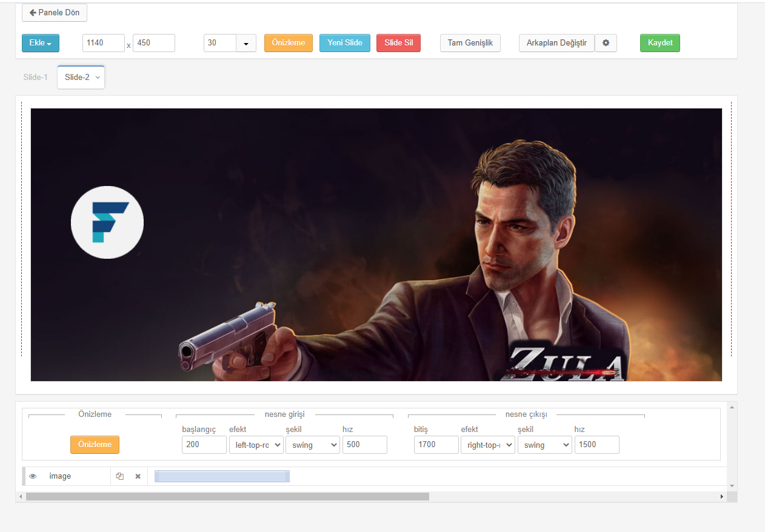Image resolution: width=765 pixels, height=532 pixels.
Task: Click the timeline scroll left arrow
Action: 21,496
